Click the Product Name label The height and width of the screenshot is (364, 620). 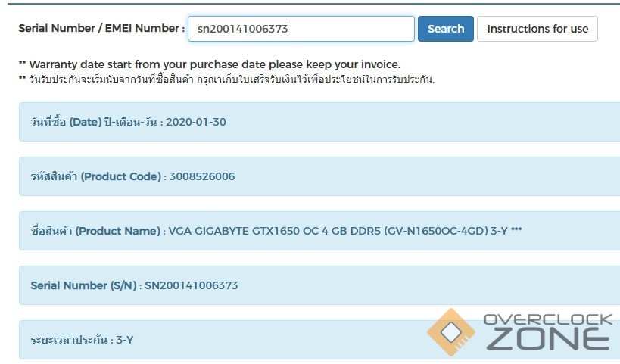coord(95,231)
